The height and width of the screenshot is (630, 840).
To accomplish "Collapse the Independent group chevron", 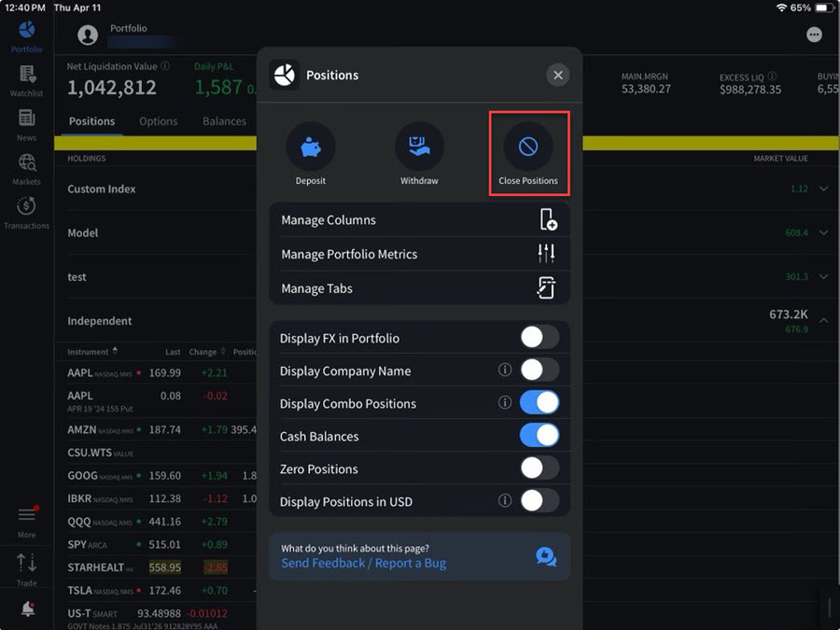I will [x=824, y=320].
